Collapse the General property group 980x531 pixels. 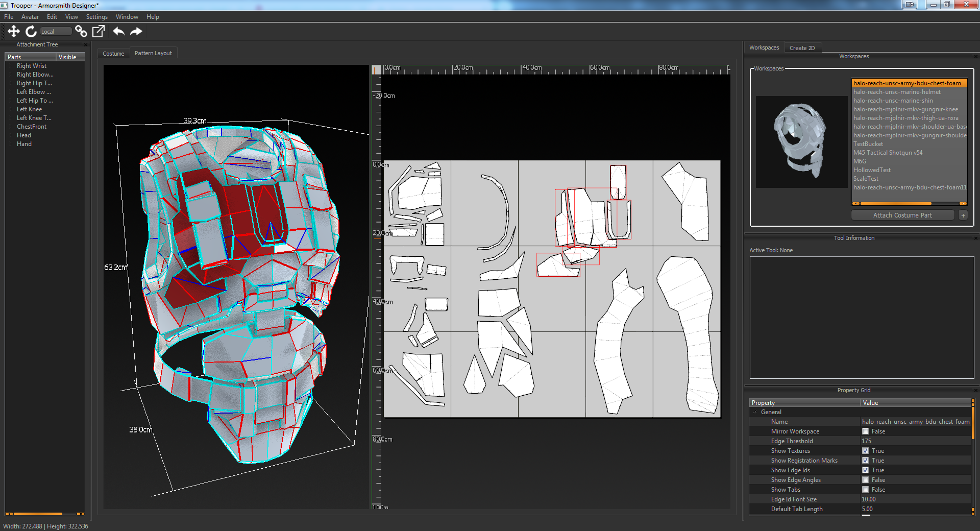(x=755, y=412)
